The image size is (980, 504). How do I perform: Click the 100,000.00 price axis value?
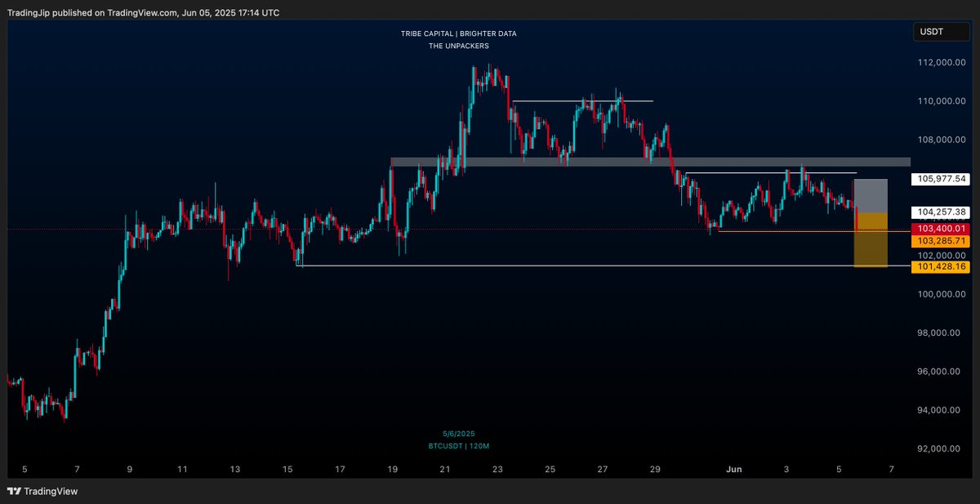coord(942,294)
